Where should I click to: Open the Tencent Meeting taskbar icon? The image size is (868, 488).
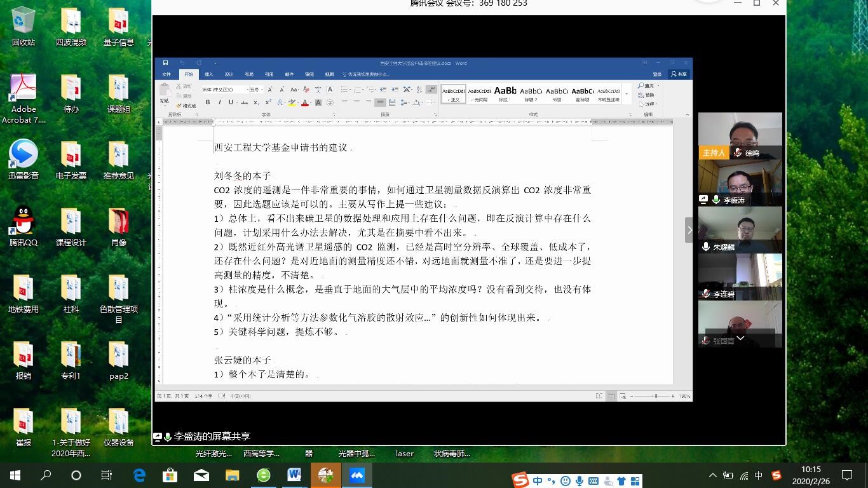(356, 475)
